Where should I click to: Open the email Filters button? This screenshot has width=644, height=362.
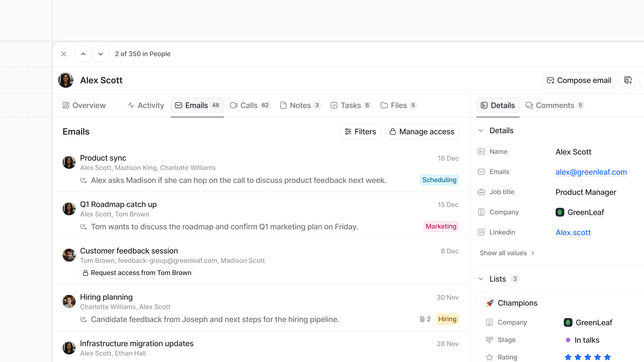pyautogui.click(x=360, y=131)
